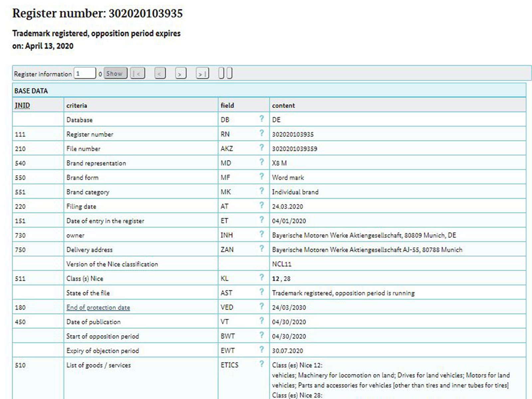Select delivery address AJ-55, 80788 Munich

coord(367,250)
